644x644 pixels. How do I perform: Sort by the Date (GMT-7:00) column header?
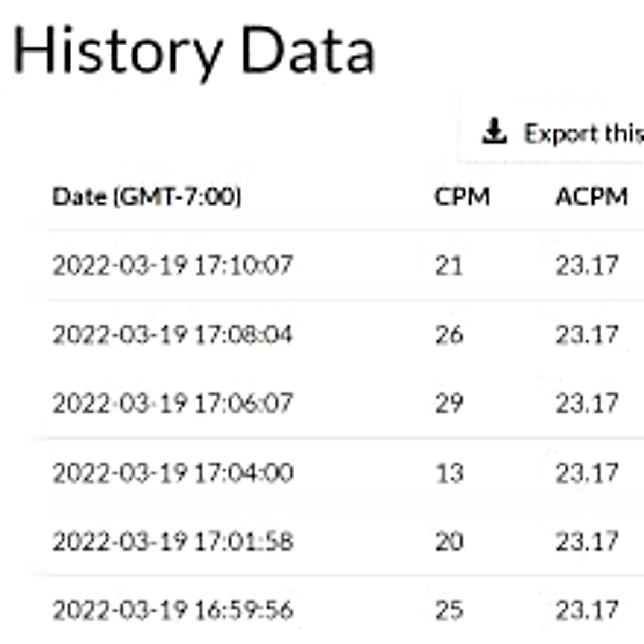[x=147, y=197]
